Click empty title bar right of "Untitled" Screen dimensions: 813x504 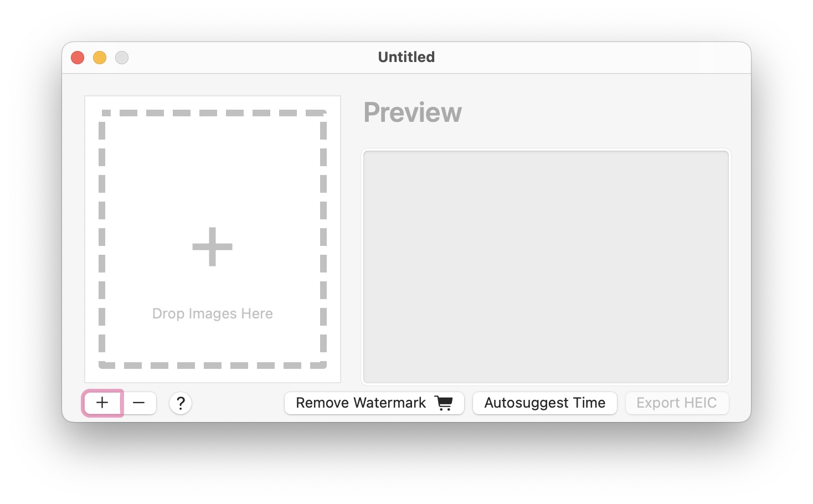pos(582,57)
